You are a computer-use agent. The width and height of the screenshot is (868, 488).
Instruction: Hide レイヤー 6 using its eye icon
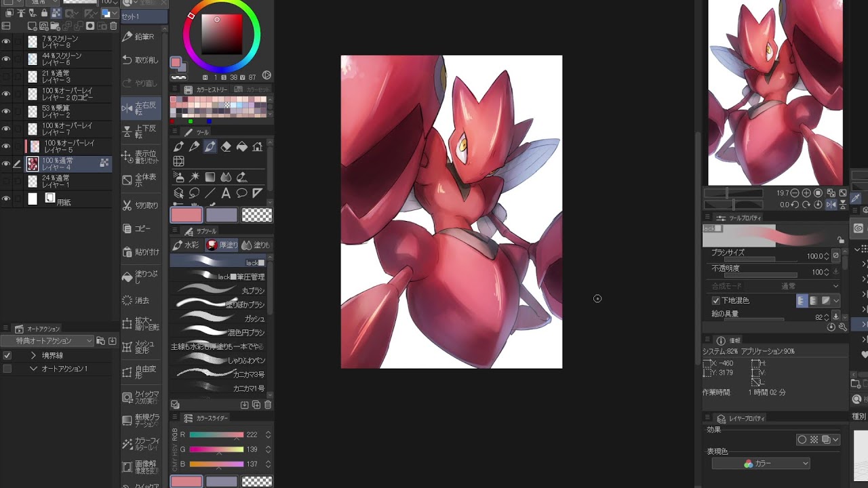pos(6,59)
